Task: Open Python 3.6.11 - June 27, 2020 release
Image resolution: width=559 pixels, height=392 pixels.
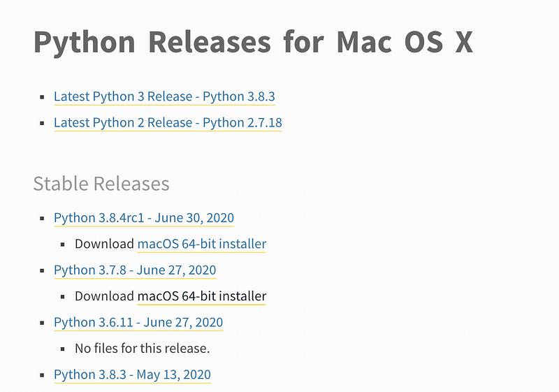Action: [x=138, y=323]
